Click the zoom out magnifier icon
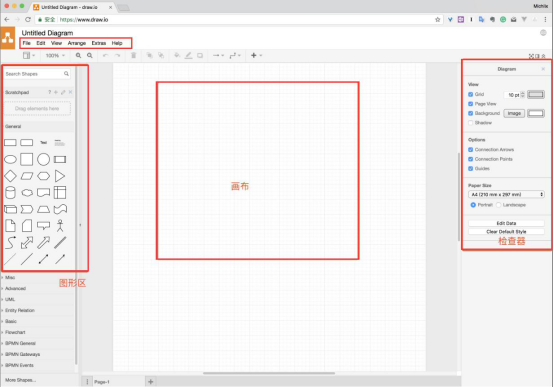Image resolution: width=554 pixels, height=387 pixels. click(90, 55)
